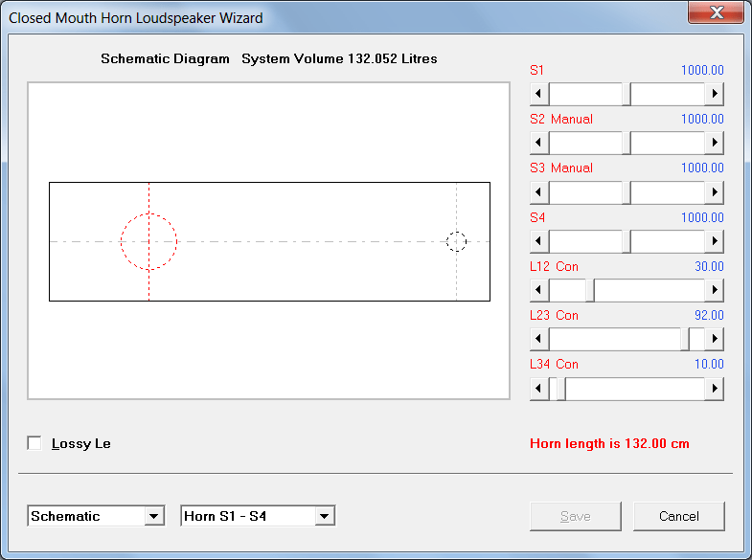Click the L12 Con slider thumb
Image resolution: width=752 pixels, height=560 pixels.
[x=590, y=289]
